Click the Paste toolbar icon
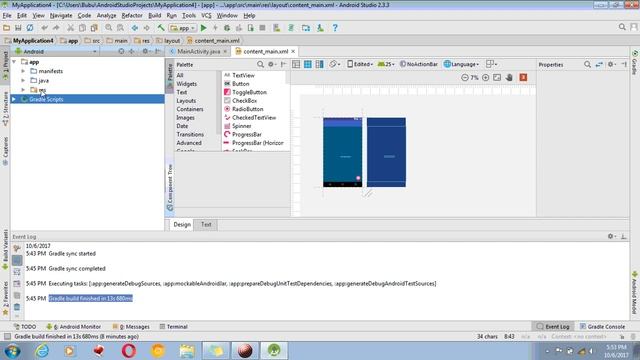 [x=94, y=28]
